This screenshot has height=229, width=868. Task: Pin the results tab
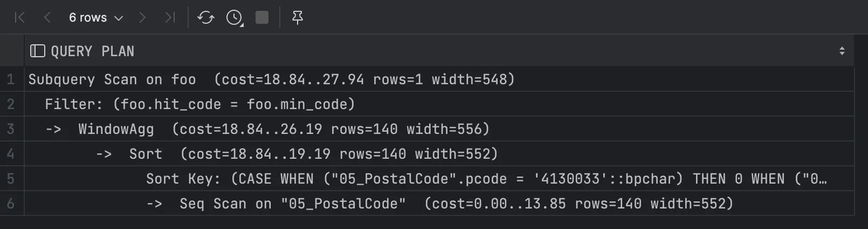pyautogui.click(x=297, y=18)
